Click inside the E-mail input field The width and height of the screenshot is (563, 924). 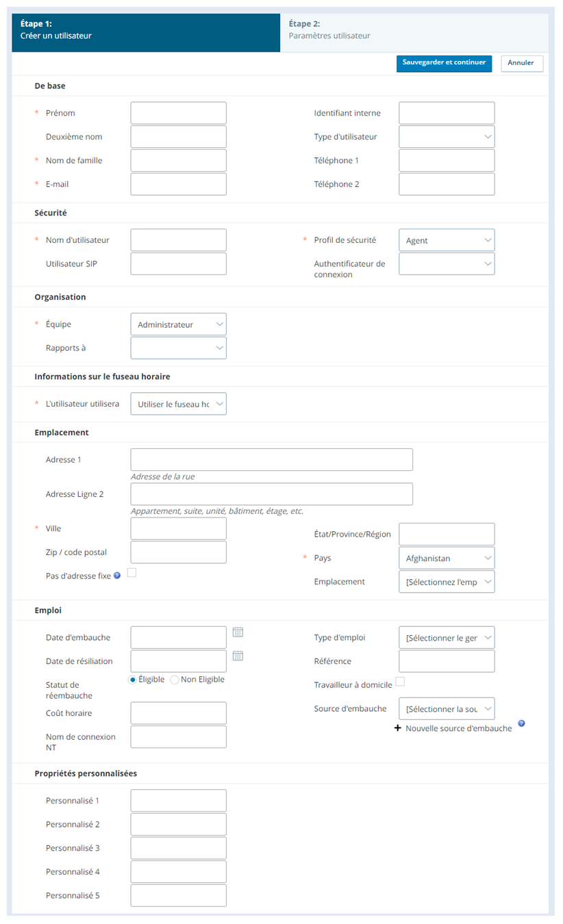(x=178, y=183)
